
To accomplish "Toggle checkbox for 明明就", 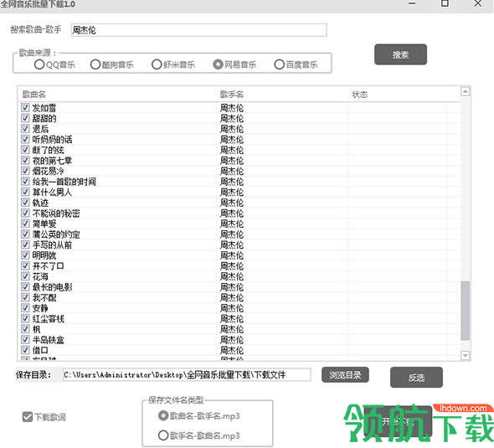I will pos(25,255).
